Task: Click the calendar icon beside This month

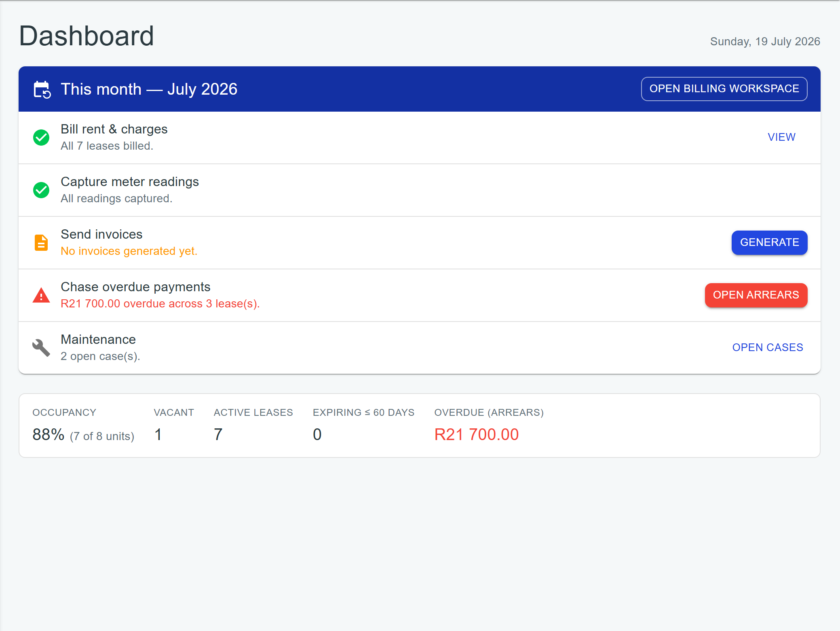Action: coord(42,89)
